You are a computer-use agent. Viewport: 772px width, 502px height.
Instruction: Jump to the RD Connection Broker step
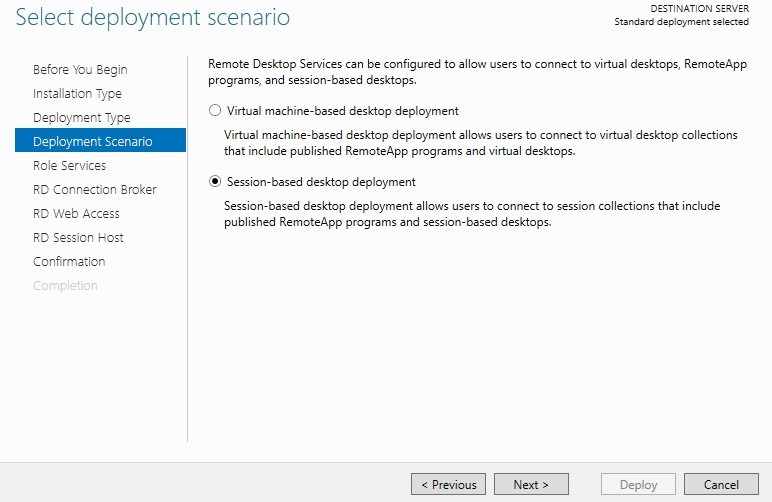point(95,189)
